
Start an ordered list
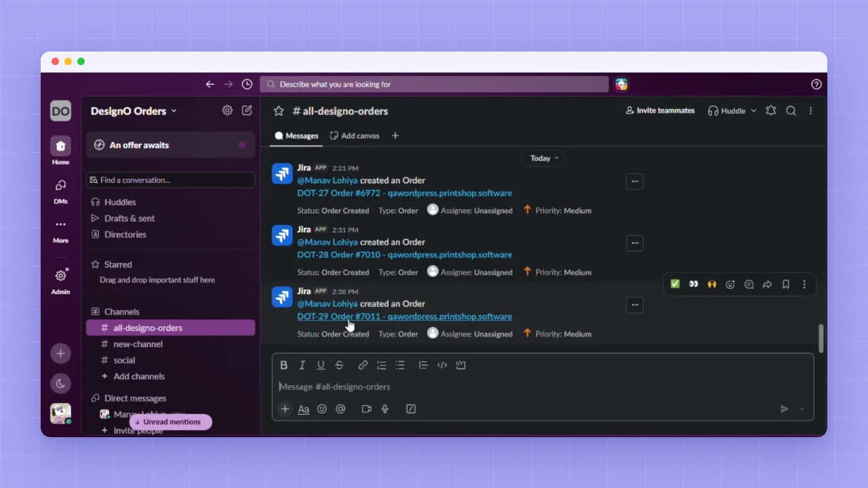coord(381,365)
